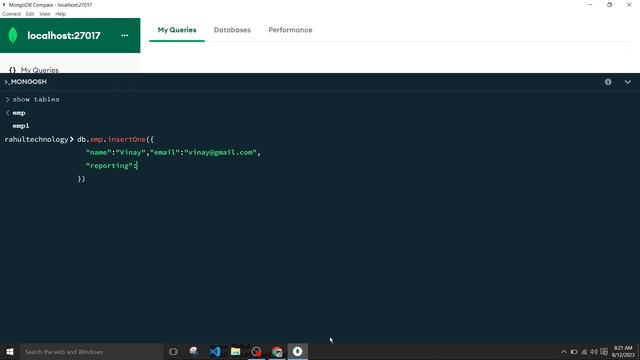Switch to the My Queries tab

(177, 30)
